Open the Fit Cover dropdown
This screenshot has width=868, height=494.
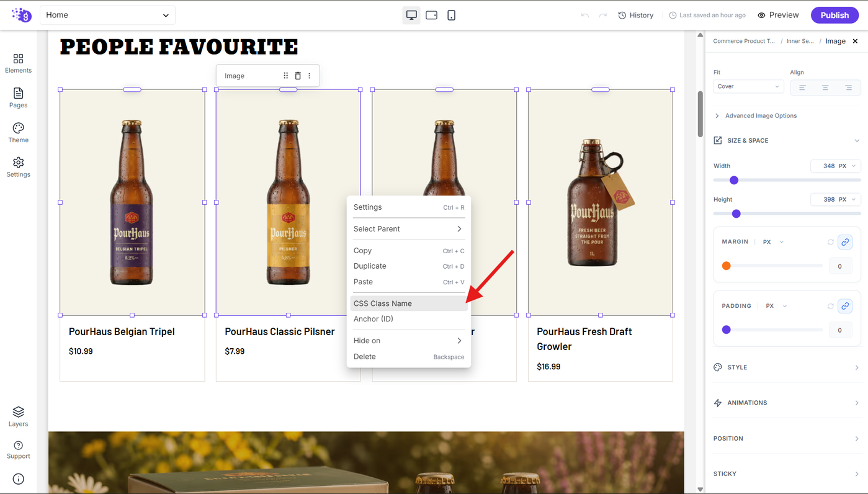coord(748,86)
